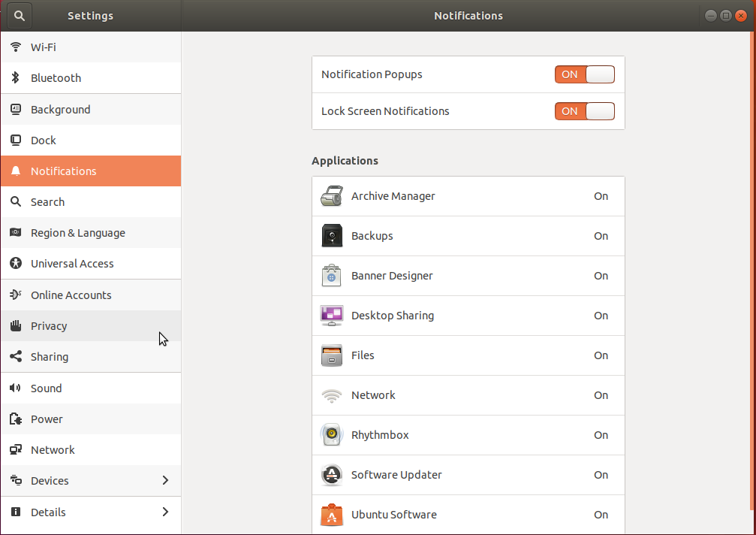
Task: Click the search magnifier button in header
Action: pyautogui.click(x=20, y=16)
